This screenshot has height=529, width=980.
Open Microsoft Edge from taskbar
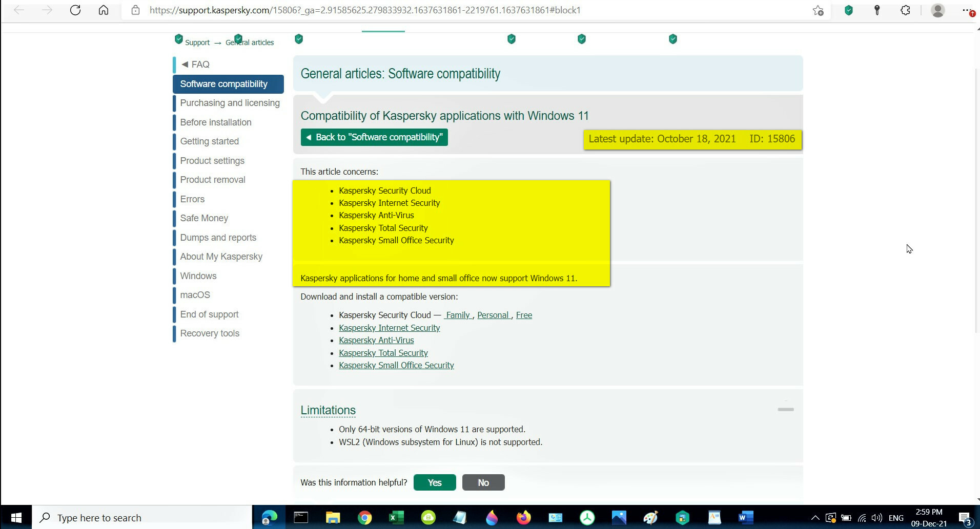[x=269, y=518]
